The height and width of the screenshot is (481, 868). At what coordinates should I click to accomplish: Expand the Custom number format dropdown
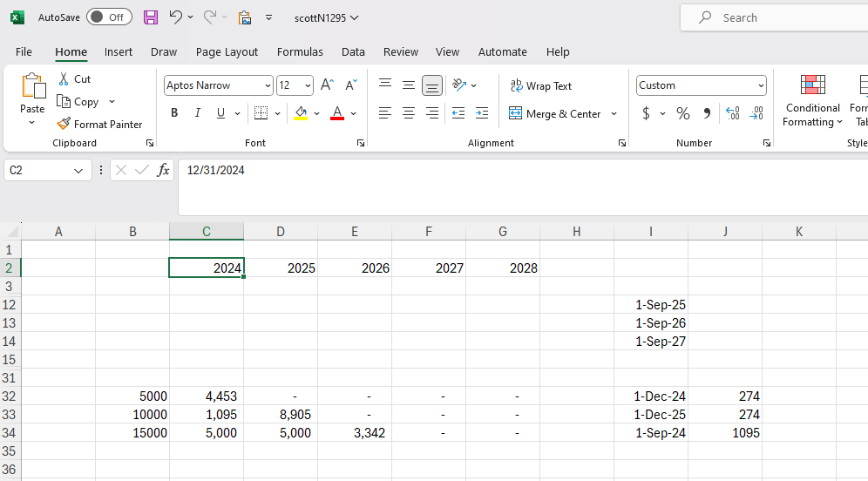click(x=761, y=85)
